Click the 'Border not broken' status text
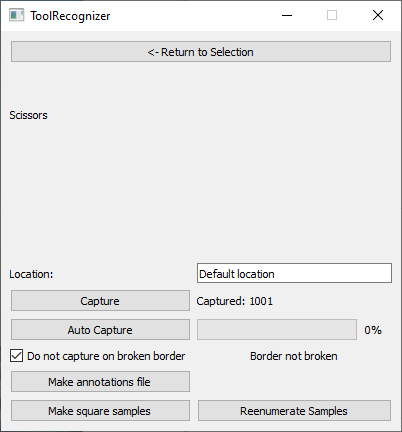Screen dimensions: 402x432 click(294, 356)
